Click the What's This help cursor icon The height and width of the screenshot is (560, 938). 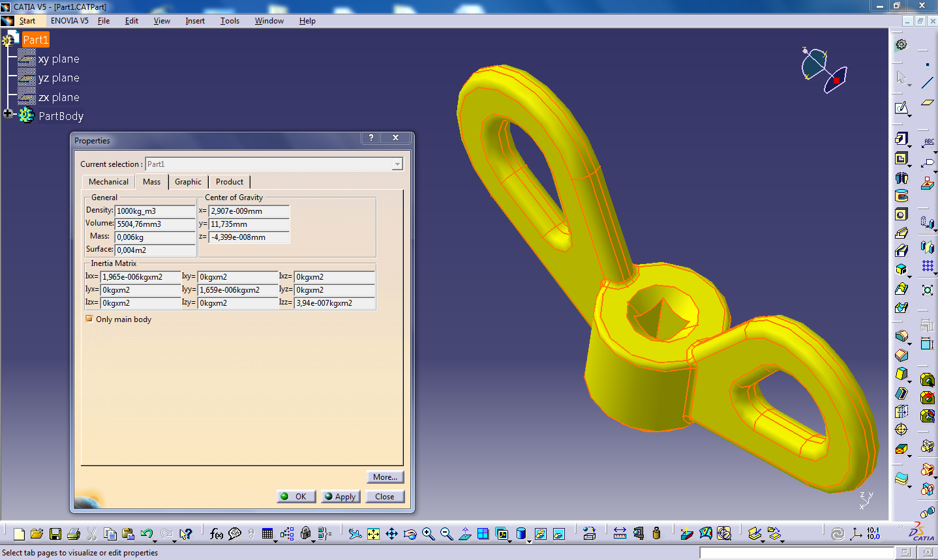point(186,534)
